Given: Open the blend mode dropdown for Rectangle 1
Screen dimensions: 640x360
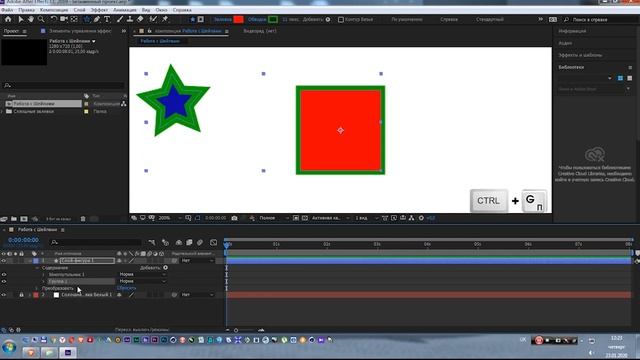Looking at the screenshot, I should click(x=142, y=275).
